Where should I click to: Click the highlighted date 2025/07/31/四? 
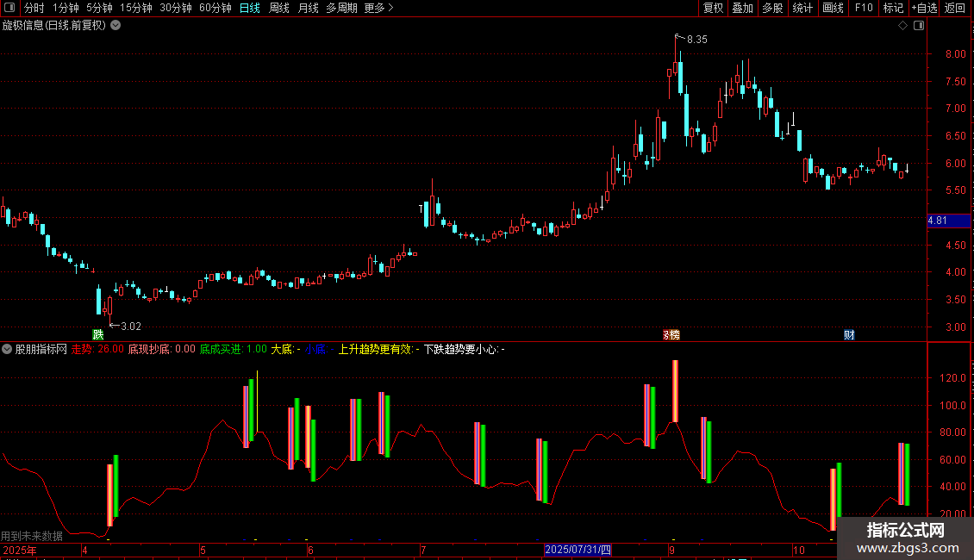(578, 550)
